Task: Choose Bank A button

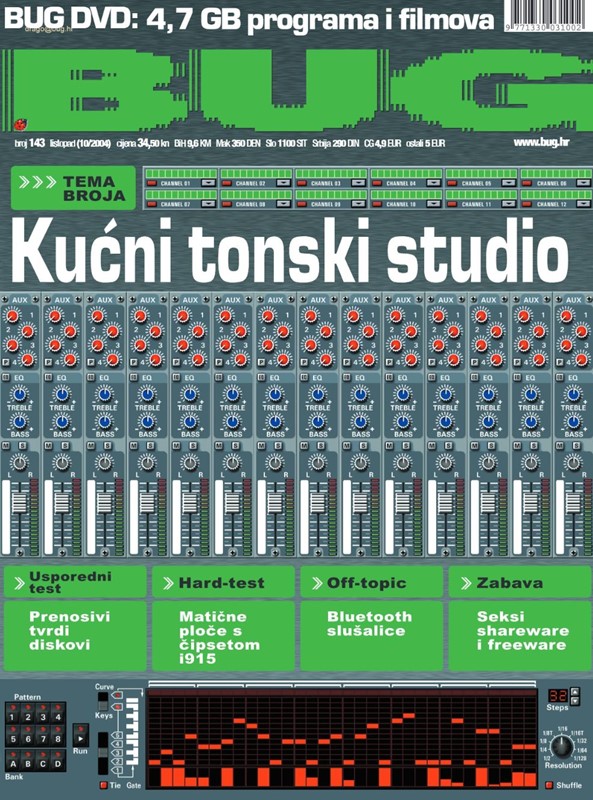Action: (13, 761)
